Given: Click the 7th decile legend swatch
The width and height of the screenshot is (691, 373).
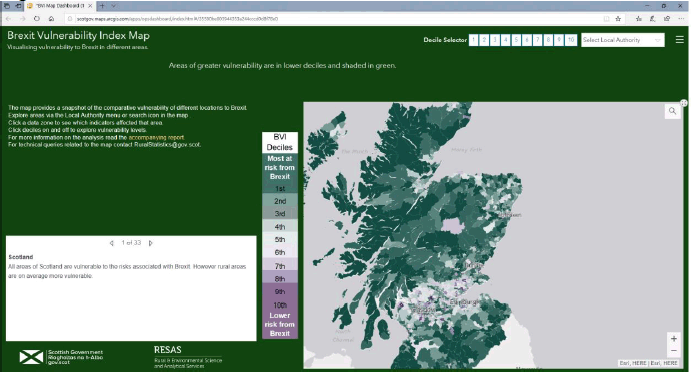Looking at the screenshot, I should [280, 265].
